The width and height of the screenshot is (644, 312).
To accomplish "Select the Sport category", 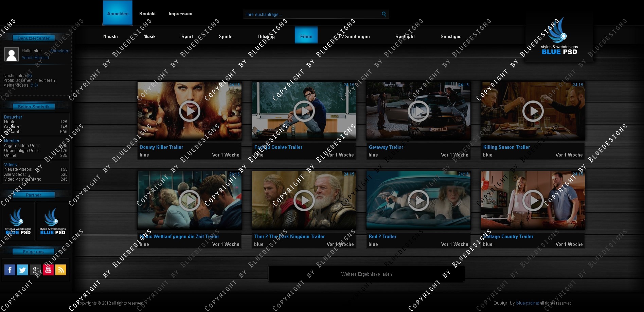I will [x=187, y=36].
